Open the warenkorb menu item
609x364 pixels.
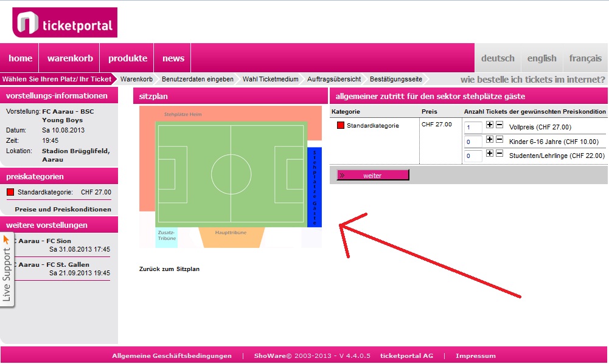click(x=70, y=58)
